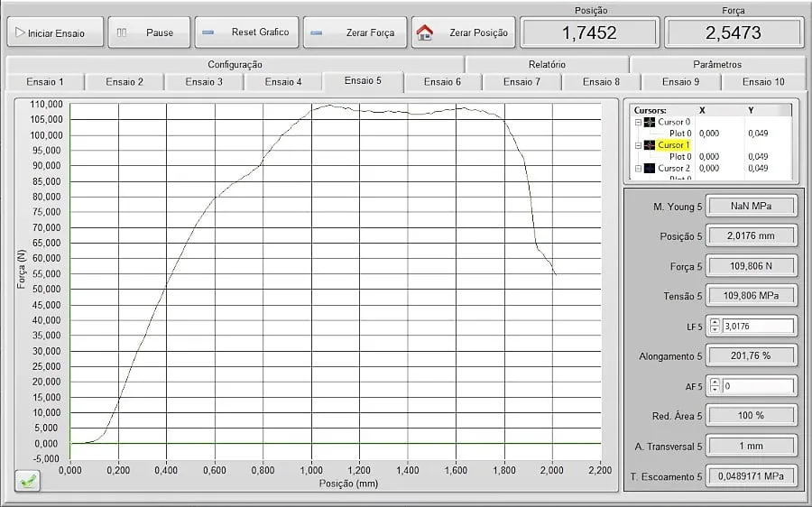Switch to the Ensaio 7 tab
This screenshot has height=507, width=812.
coord(521,82)
